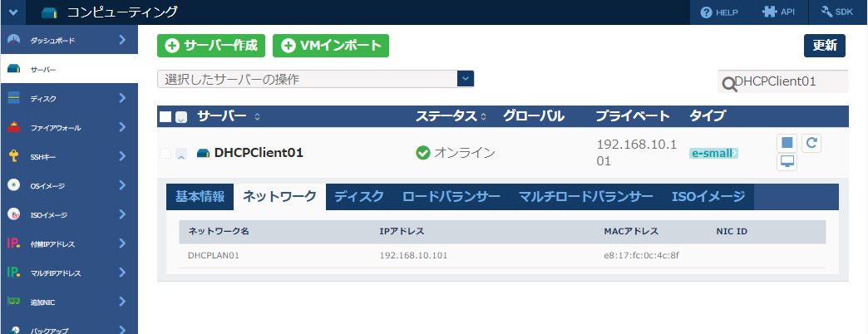Click the expand-all toggle in table header
This screenshot has height=334, width=868.
tap(181, 117)
